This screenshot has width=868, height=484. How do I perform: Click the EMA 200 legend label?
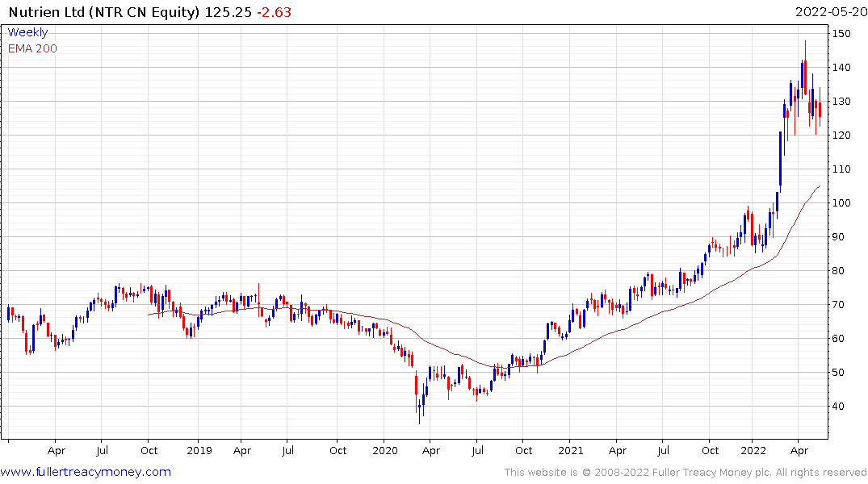tap(32, 48)
